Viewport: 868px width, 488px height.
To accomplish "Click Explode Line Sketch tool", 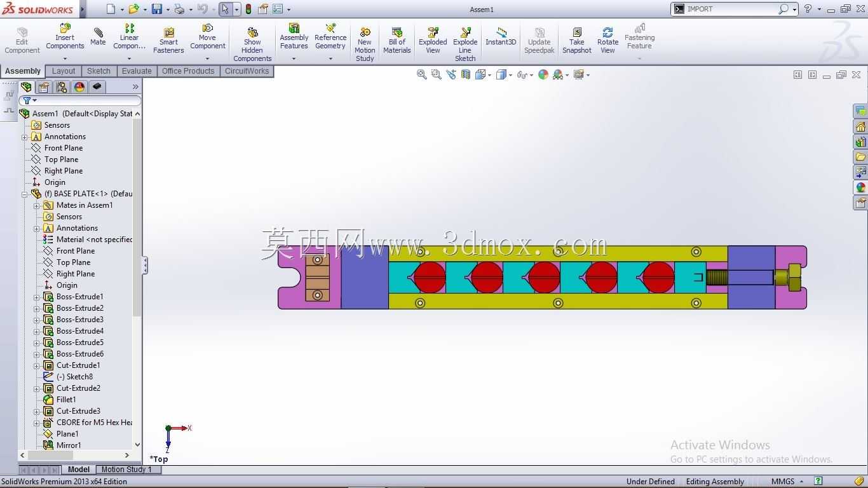I will [465, 44].
